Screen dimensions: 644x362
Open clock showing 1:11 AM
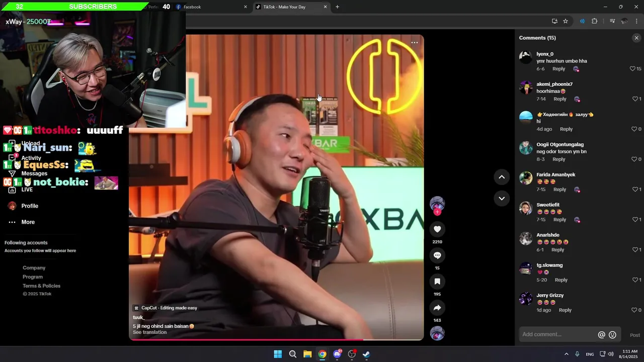[628, 354]
